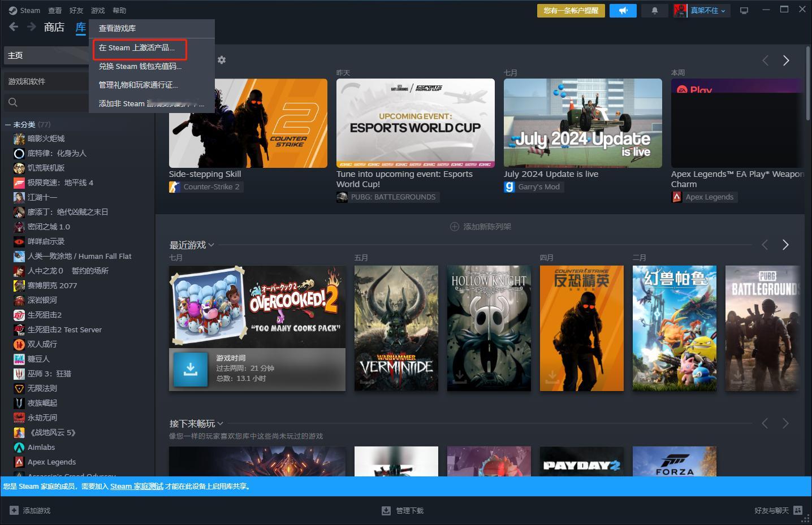Image resolution: width=812 pixels, height=525 pixels.
Task: Open the notifications bell
Action: [655, 11]
